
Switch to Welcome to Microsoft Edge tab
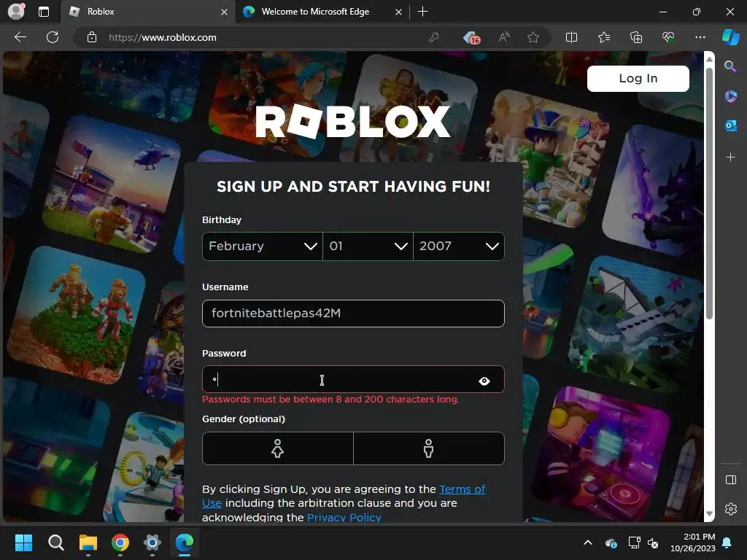tap(322, 12)
